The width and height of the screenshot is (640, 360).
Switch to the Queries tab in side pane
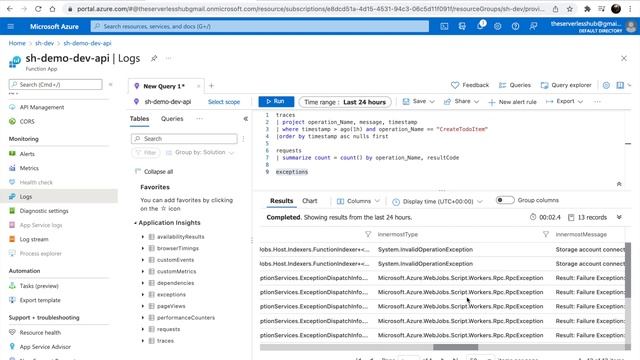click(172, 119)
